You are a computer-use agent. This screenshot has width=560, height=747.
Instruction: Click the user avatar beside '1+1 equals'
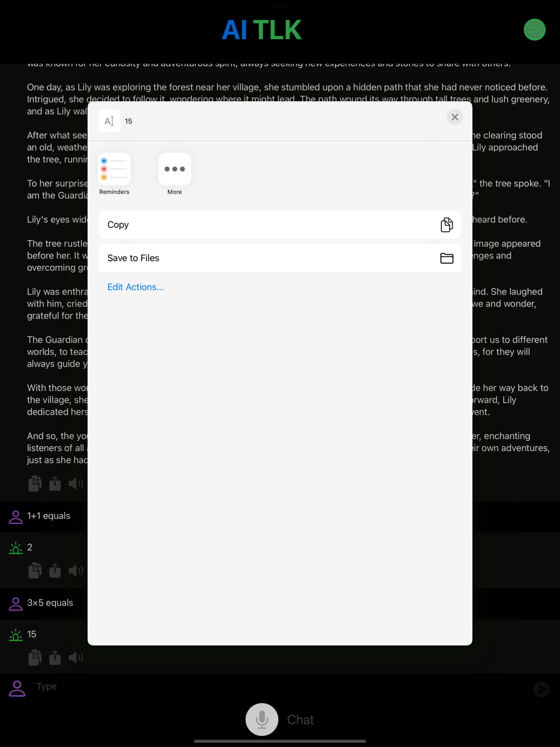16,516
